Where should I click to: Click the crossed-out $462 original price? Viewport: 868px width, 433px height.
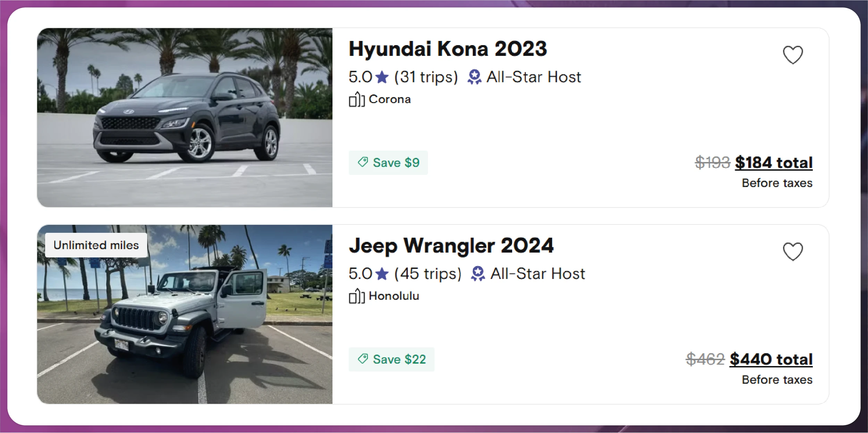(x=705, y=359)
